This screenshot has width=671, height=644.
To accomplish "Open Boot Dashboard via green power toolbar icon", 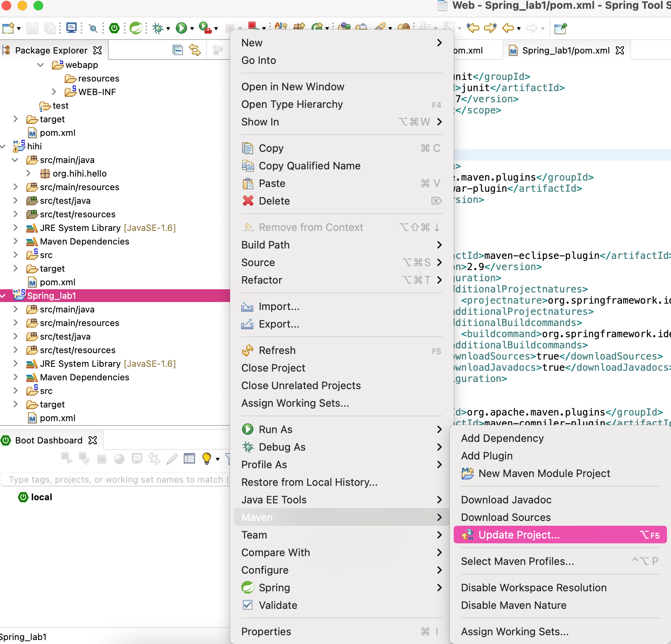I will click(x=114, y=28).
